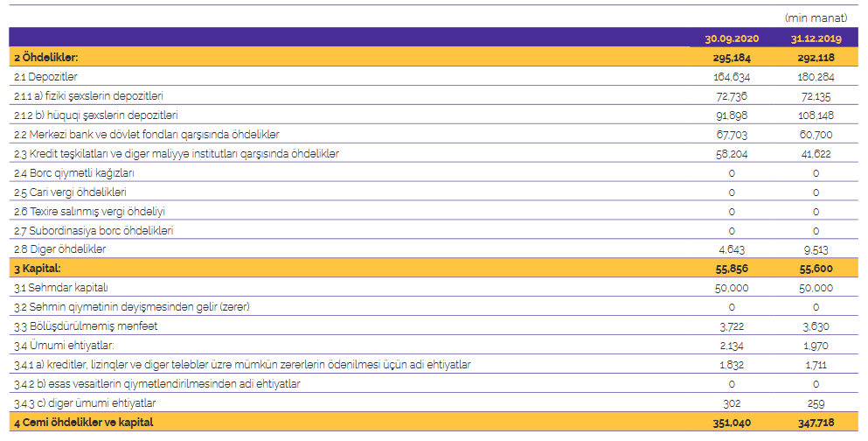Select the 31.12.2019 column header
The height and width of the screenshot is (441, 868).
(816, 38)
